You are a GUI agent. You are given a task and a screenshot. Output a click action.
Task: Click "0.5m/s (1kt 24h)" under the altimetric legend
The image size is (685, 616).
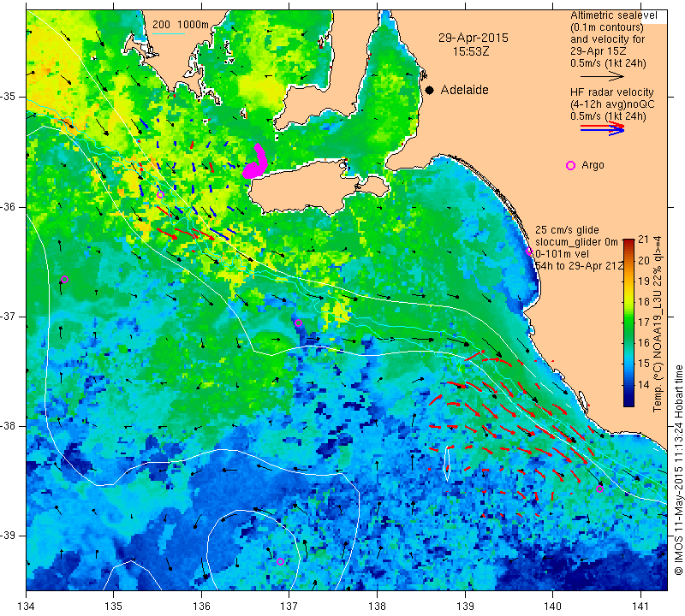(x=608, y=63)
